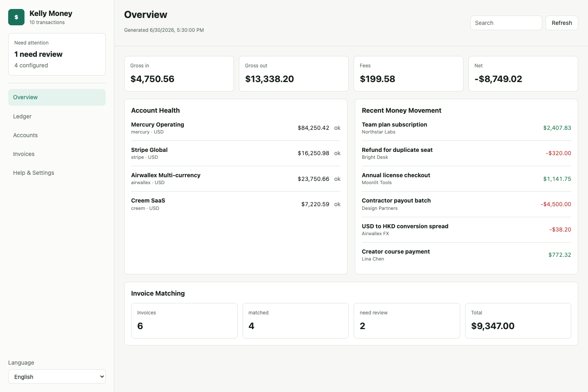Click the Refresh button
The image size is (588, 392).
click(x=561, y=23)
